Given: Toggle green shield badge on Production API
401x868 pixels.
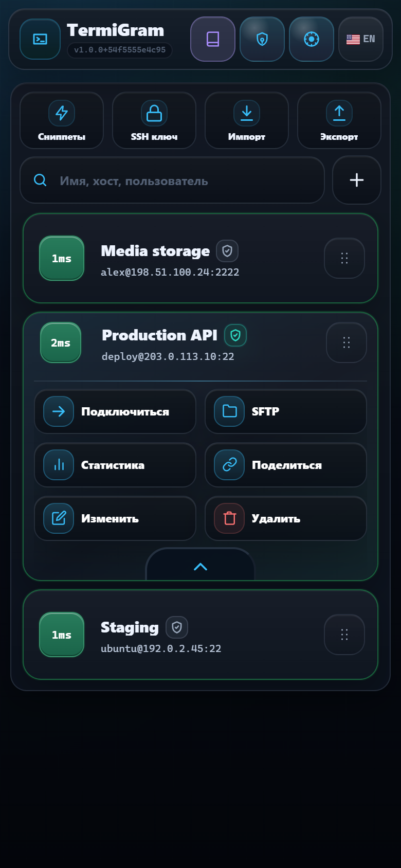Looking at the screenshot, I should (235, 335).
